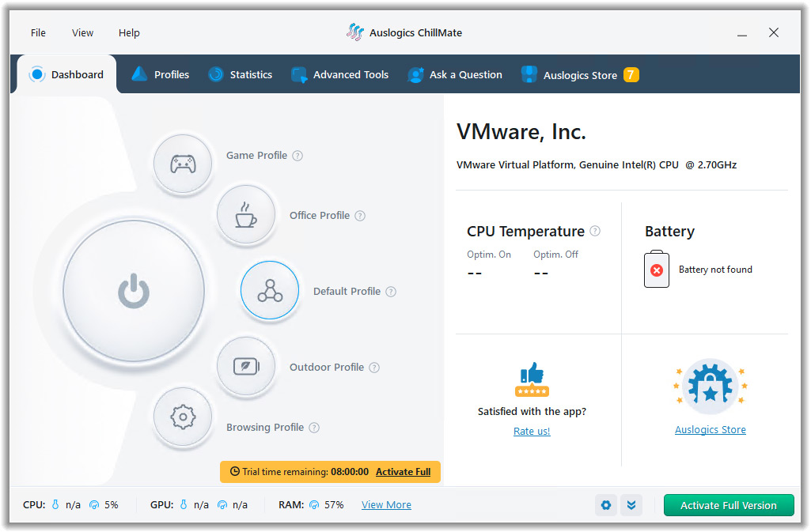
Task: Click the View More link
Action: pos(386,504)
